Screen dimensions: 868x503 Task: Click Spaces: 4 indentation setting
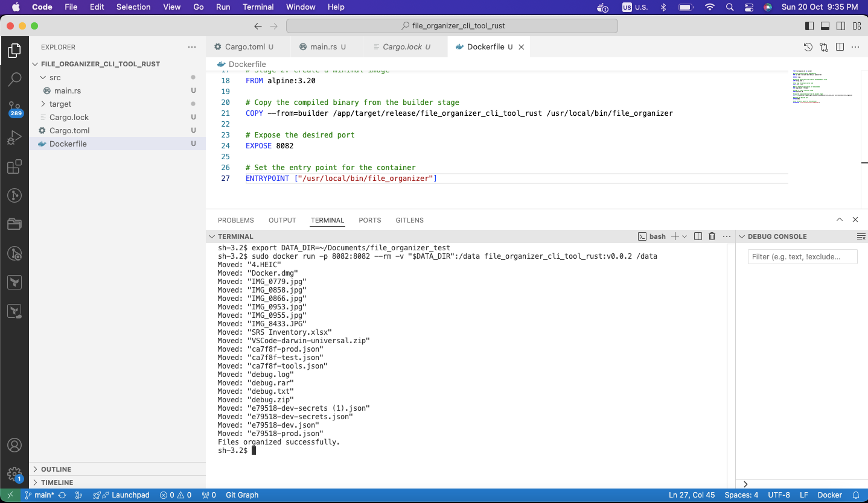pyautogui.click(x=741, y=495)
